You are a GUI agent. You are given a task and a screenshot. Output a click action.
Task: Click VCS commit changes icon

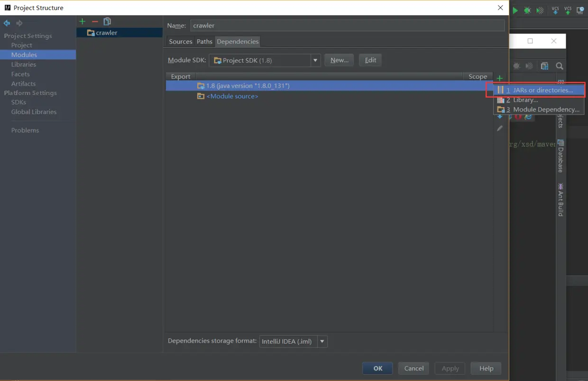click(x=568, y=10)
